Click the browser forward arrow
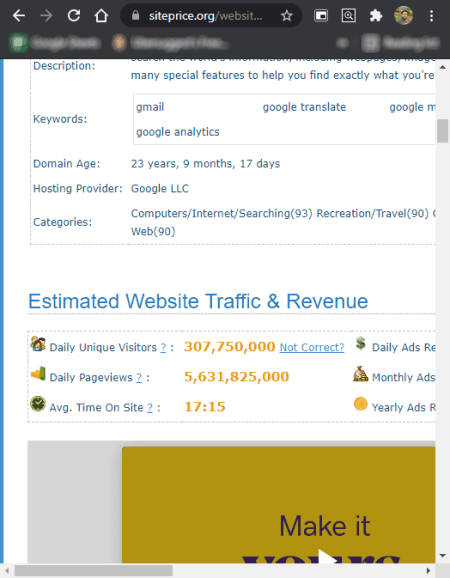 [x=46, y=15]
